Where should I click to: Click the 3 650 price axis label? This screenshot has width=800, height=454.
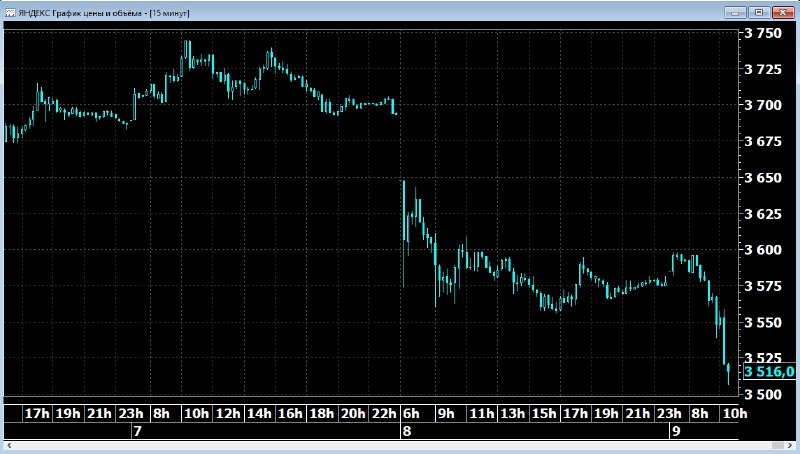coord(763,178)
